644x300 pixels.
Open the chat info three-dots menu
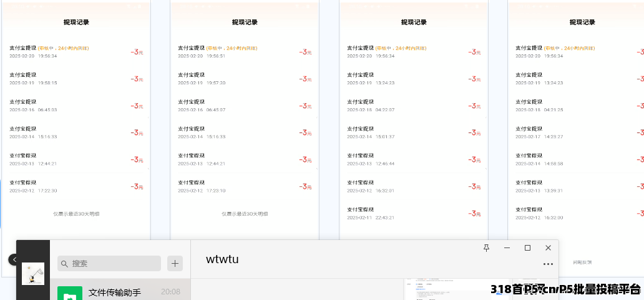click(548, 264)
